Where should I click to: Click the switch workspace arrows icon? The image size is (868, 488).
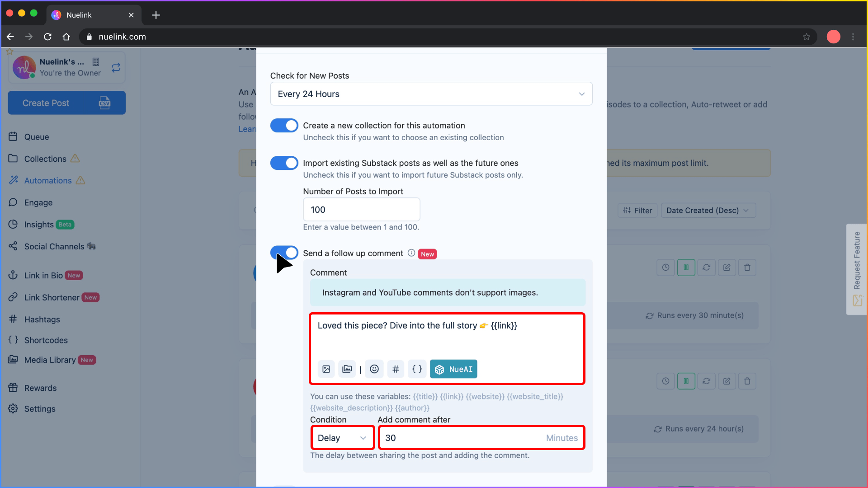coord(116,67)
